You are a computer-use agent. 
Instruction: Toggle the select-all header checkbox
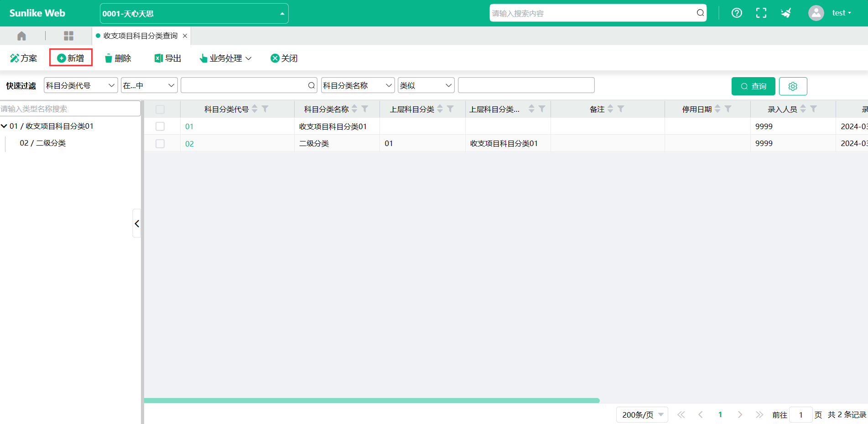click(160, 110)
